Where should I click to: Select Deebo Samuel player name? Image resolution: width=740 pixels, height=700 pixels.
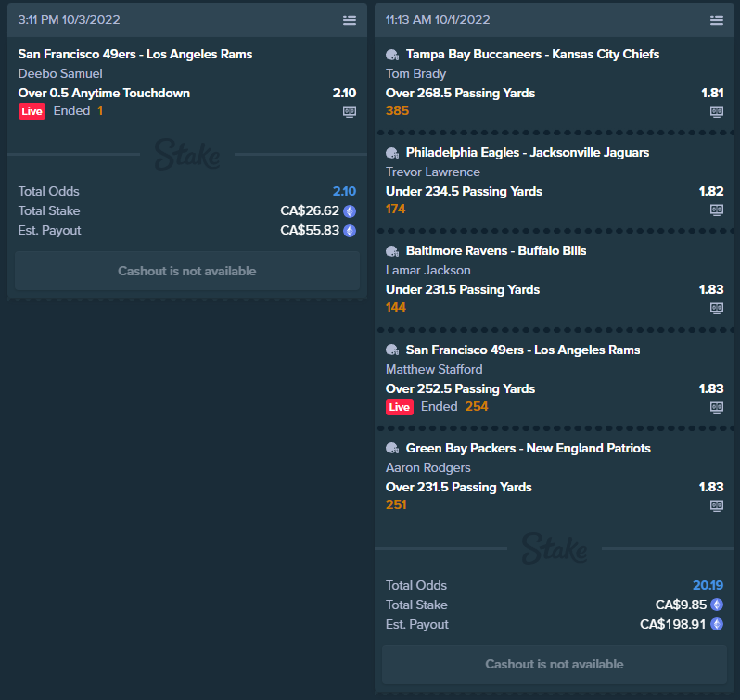[x=60, y=73]
